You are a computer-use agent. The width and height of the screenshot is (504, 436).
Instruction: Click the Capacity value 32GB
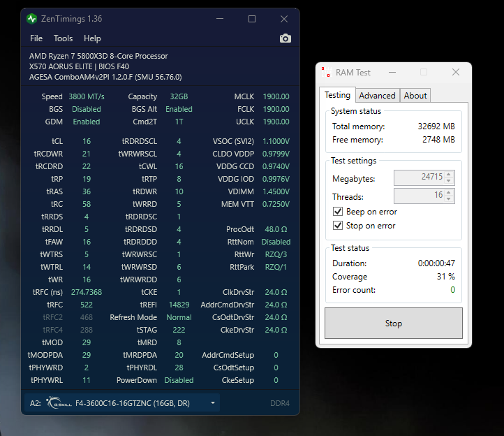point(179,96)
